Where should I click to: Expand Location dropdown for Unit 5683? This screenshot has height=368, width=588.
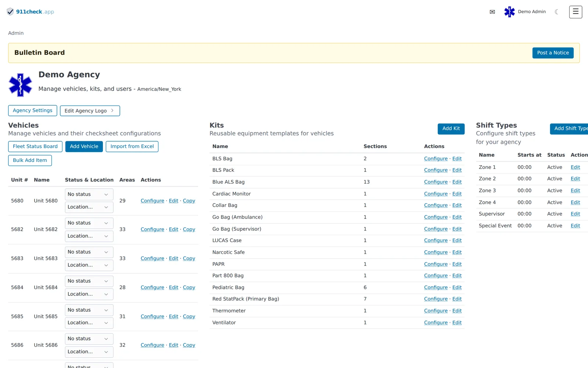(89, 265)
